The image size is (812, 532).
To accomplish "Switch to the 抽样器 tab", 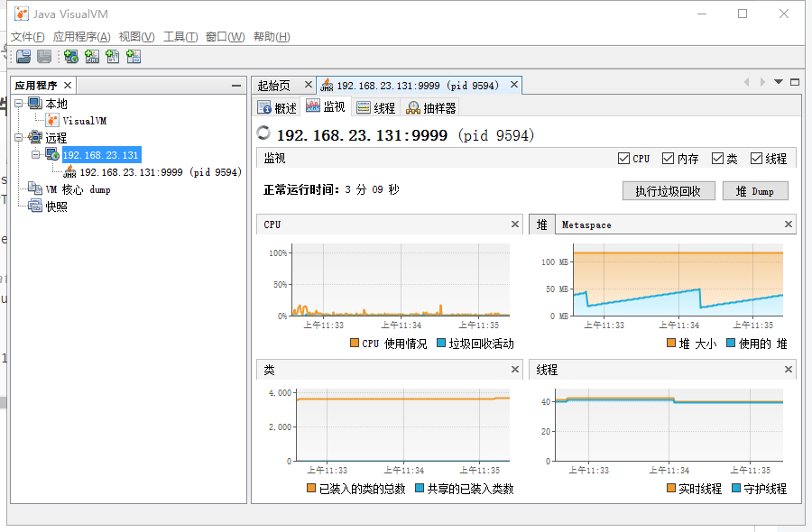I will click(x=431, y=107).
